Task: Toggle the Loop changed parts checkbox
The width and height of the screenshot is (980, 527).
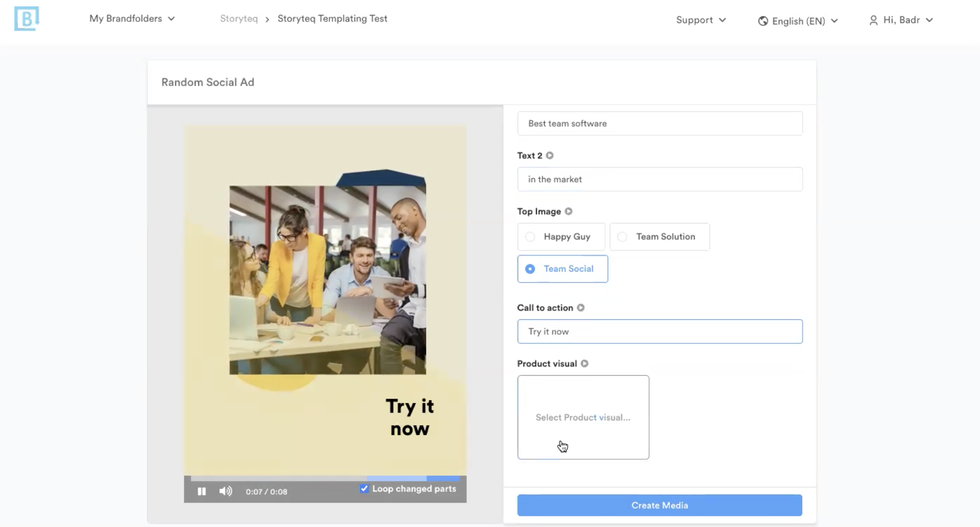Action: tap(364, 489)
